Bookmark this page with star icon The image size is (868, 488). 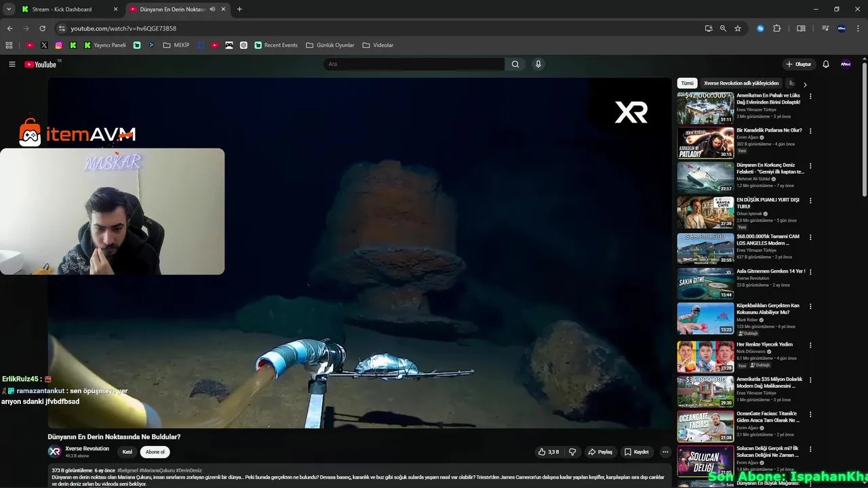pos(738,28)
